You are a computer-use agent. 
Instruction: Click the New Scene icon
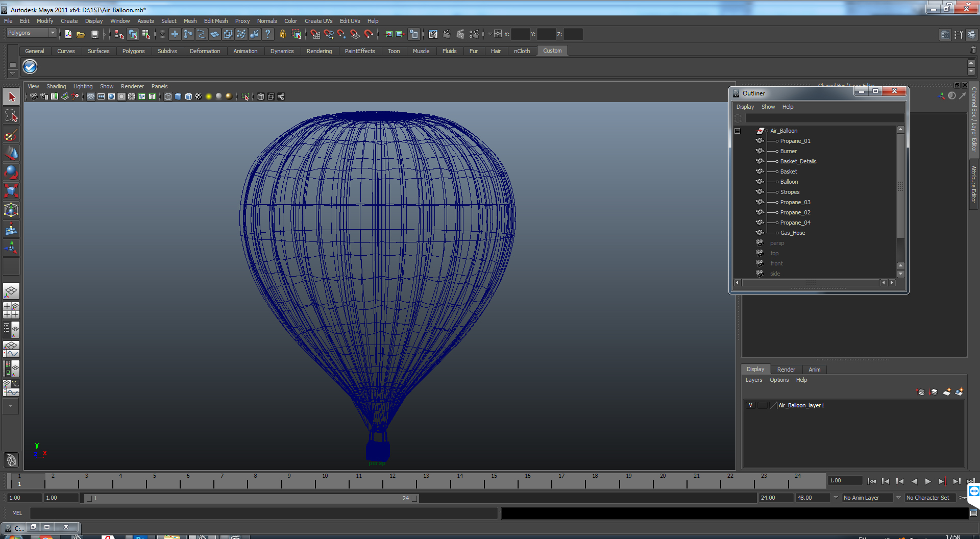68,34
